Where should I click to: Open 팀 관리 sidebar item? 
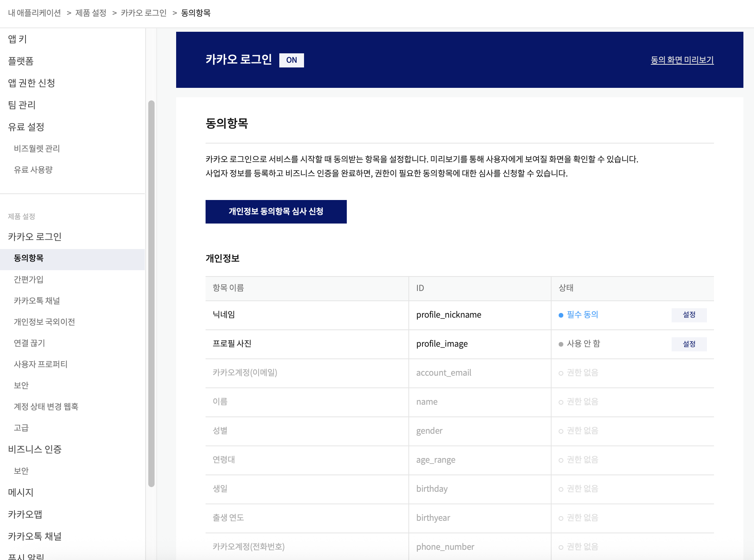tap(22, 105)
